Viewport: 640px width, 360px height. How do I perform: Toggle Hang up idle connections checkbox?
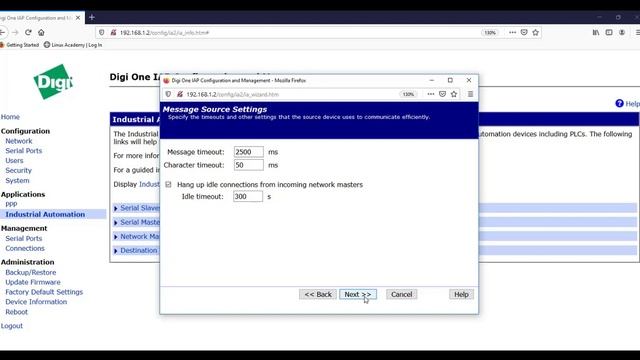pyautogui.click(x=168, y=184)
